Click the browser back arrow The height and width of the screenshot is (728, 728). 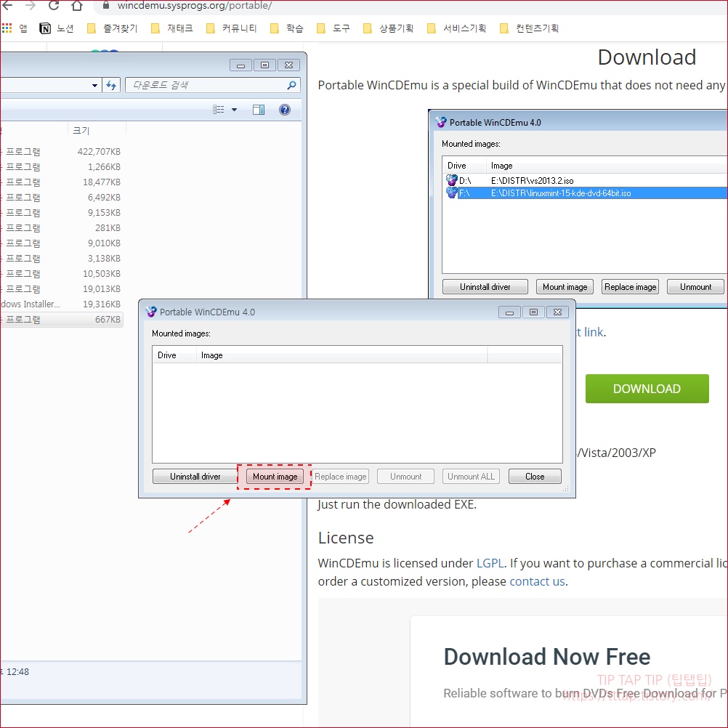pyautogui.click(x=7, y=5)
